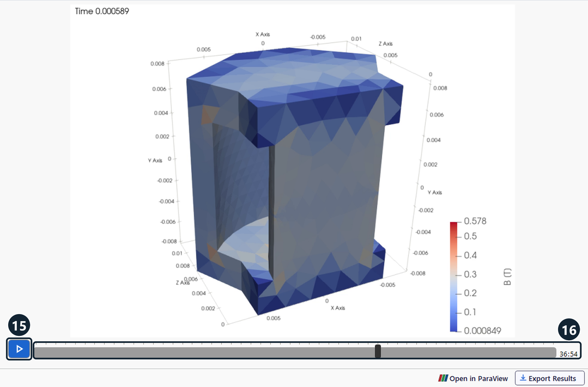Click the Export Results button
The width and height of the screenshot is (588, 387).
tap(549, 378)
